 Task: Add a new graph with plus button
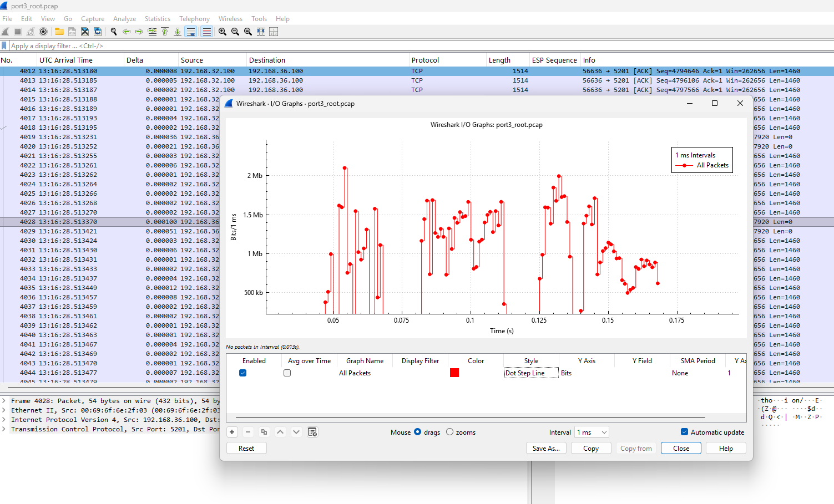tap(232, 432)
